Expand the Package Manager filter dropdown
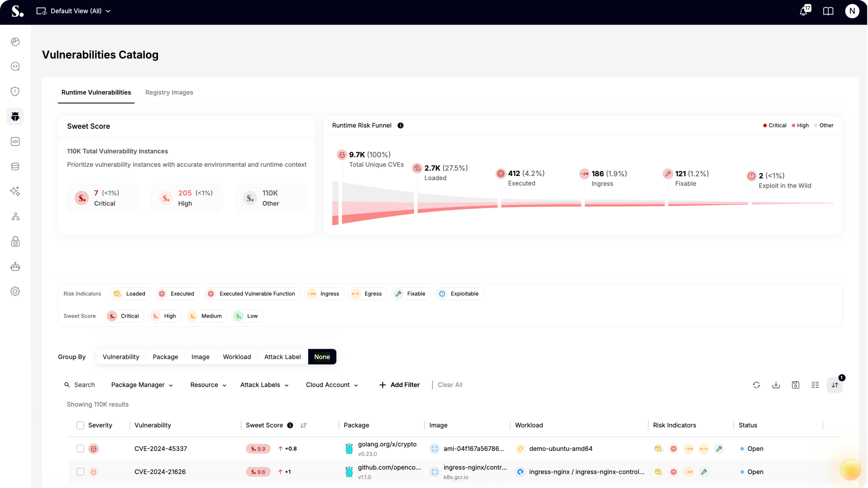Viewport: 868px width, 488px height. coord(142,385)
